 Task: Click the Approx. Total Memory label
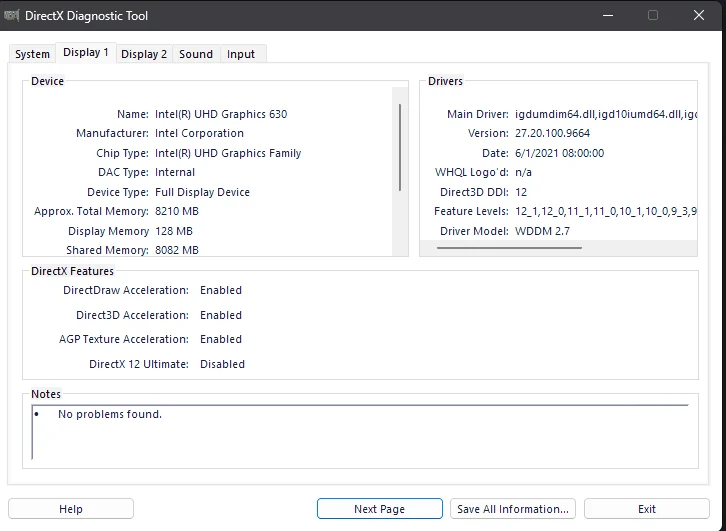[91, 211]
